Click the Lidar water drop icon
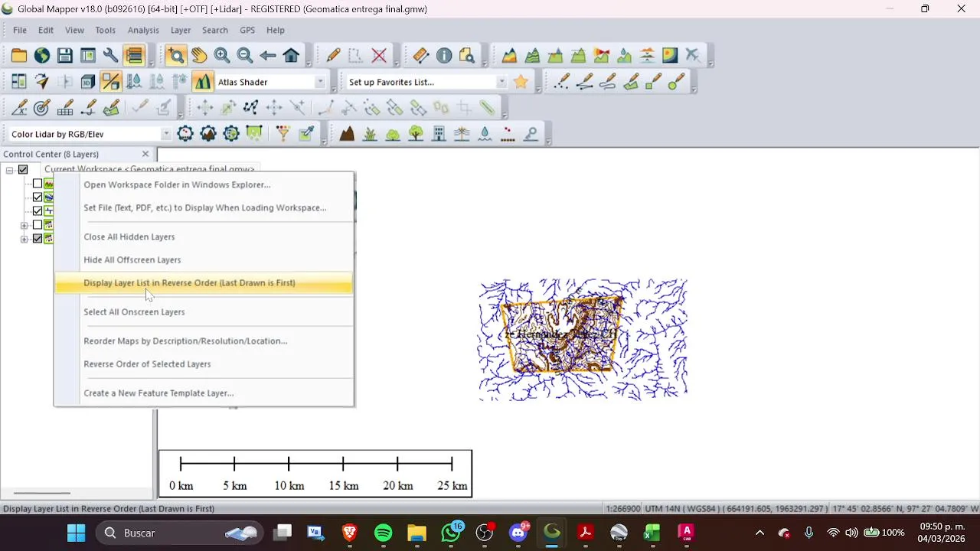 [x=485, y=133]
